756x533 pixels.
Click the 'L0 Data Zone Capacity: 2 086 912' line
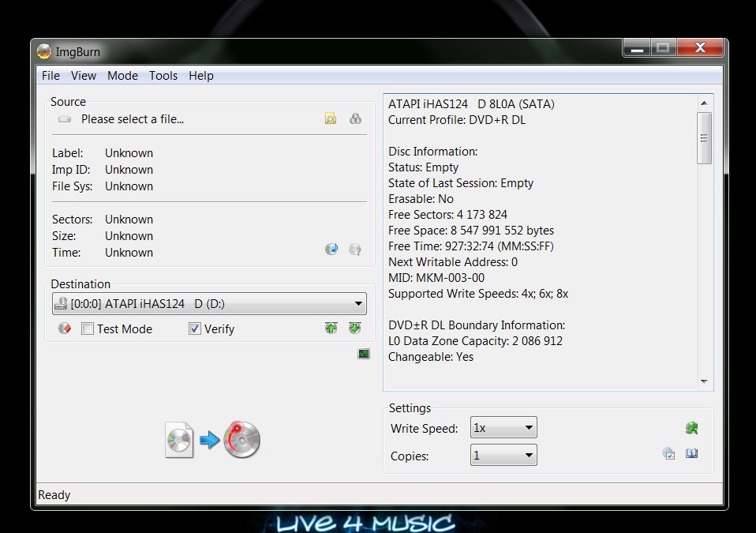(x=475, y=341)
